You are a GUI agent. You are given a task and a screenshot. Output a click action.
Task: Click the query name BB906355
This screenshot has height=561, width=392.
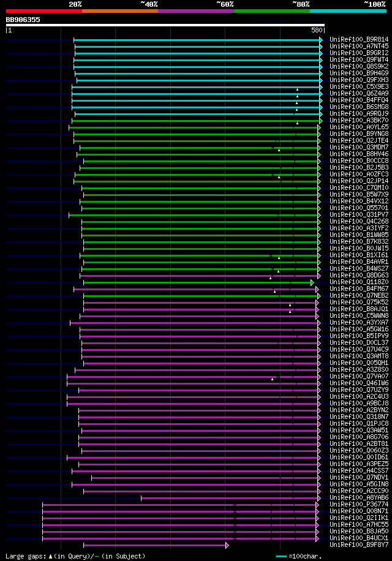tap(23, 20)
